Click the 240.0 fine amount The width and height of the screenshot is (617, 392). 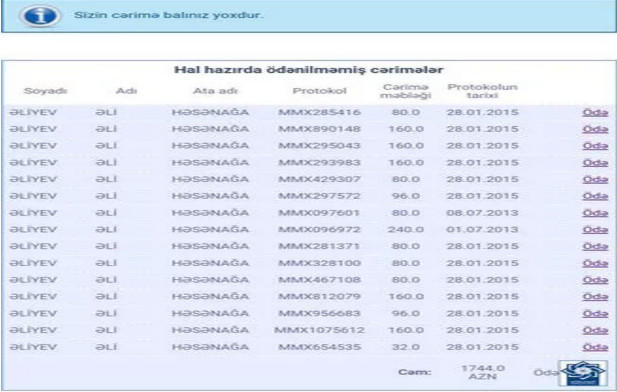tap(406, 229)
